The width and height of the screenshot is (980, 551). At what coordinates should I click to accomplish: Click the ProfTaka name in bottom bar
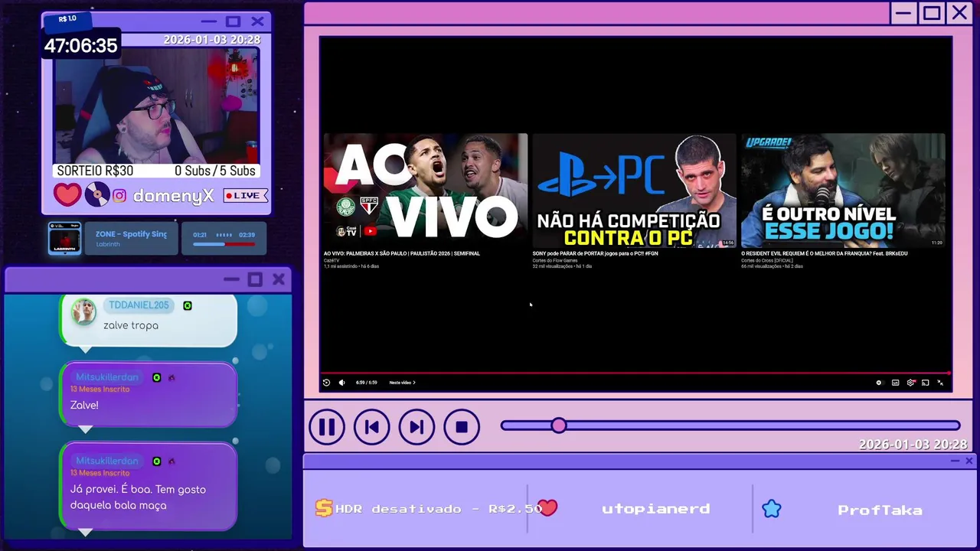click(880, 510)
